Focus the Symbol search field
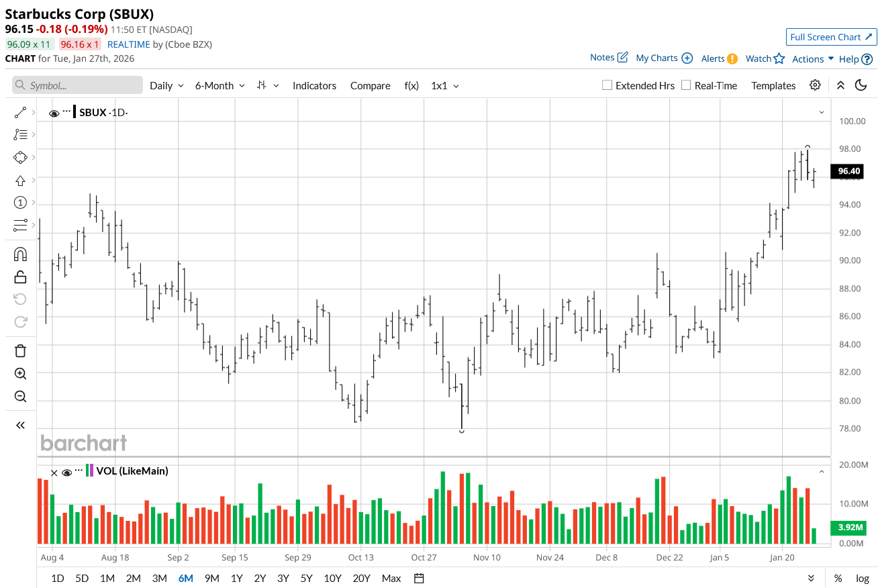Viewport: 878px width, 588px height. (x=78, y=85)
